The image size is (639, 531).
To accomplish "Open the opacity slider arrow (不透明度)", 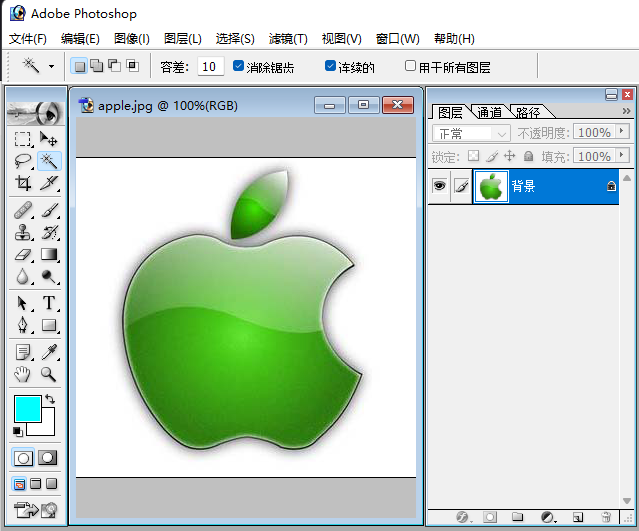I will [x=622, y=132].
